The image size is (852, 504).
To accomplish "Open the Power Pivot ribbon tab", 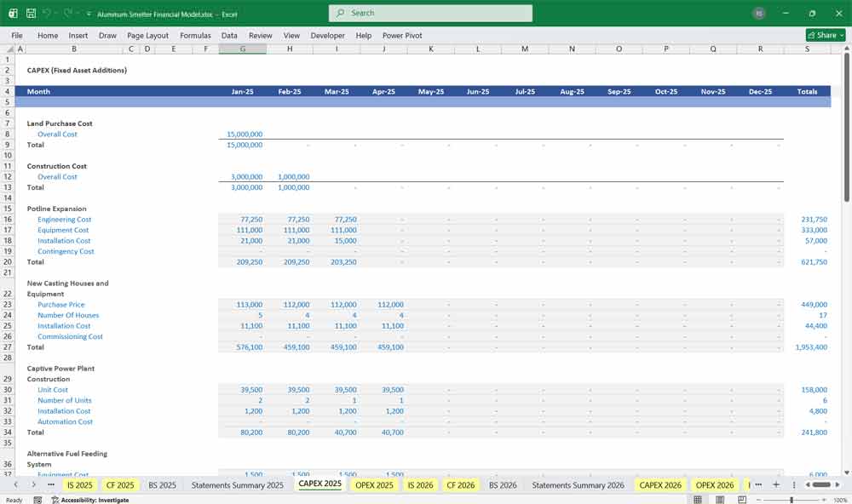I will point(401,36).
